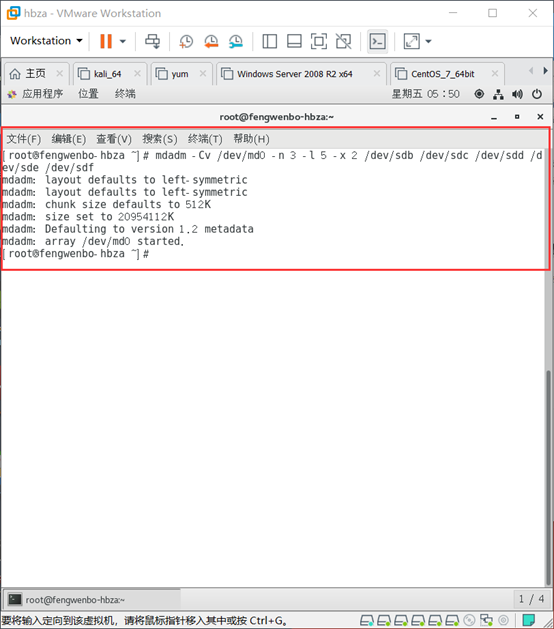Screen dimensions: 554x629
Task: Close the 主页 home tab
Action: point(59,73)
